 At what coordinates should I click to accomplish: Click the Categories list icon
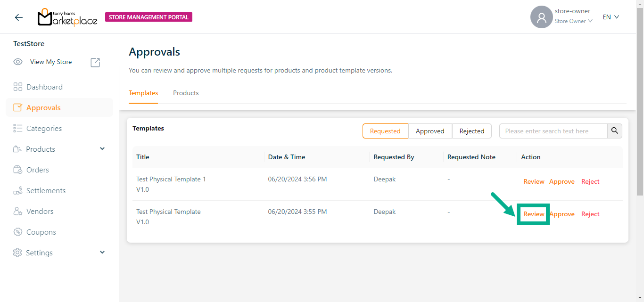click(x=18, y=128)
